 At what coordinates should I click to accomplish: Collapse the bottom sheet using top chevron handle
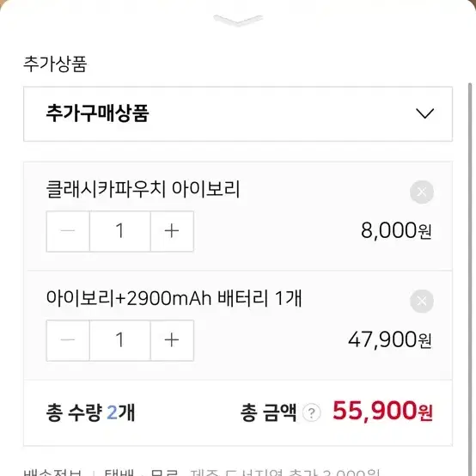pyautogui.click(x=238, y=21)
